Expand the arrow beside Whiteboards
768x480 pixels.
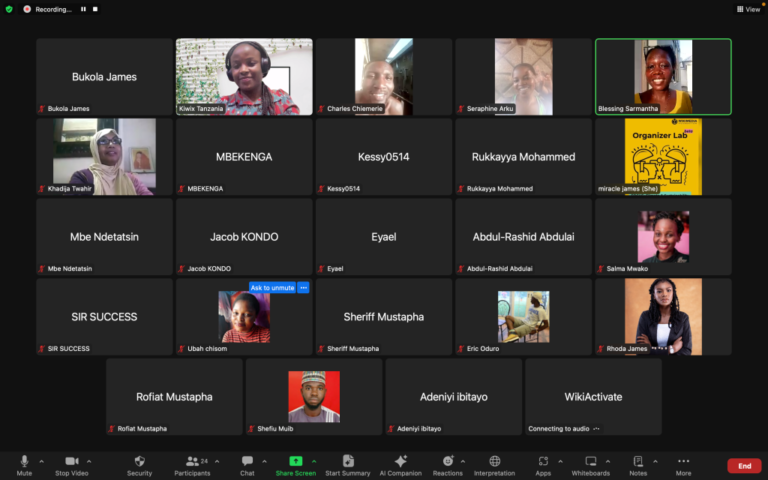pos(608,461)
